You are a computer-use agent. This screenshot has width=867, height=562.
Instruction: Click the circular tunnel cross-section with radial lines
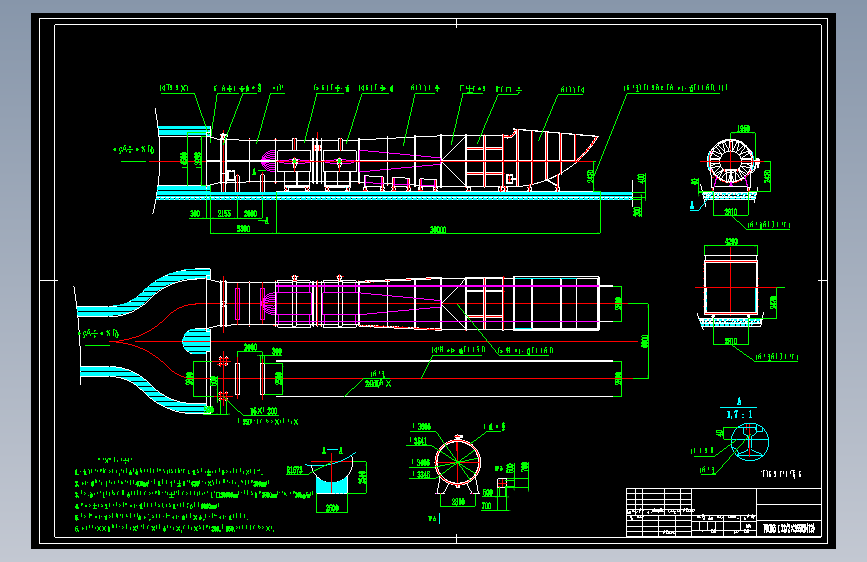458,463
